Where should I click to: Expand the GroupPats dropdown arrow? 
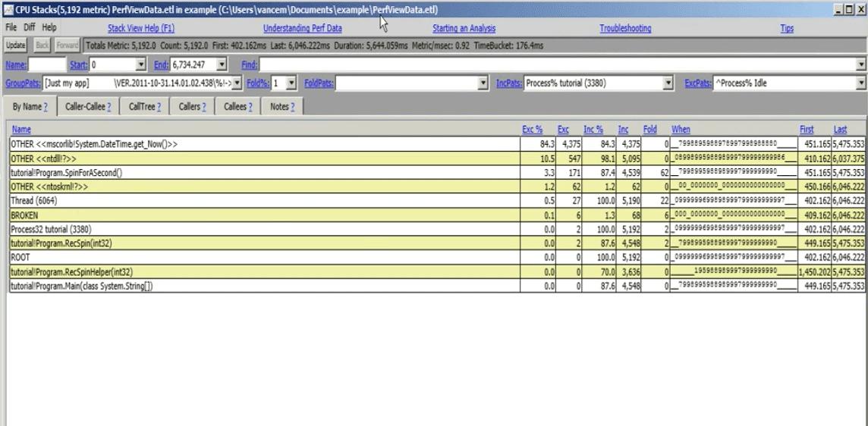pyautogui.click(x=237, y=83)
